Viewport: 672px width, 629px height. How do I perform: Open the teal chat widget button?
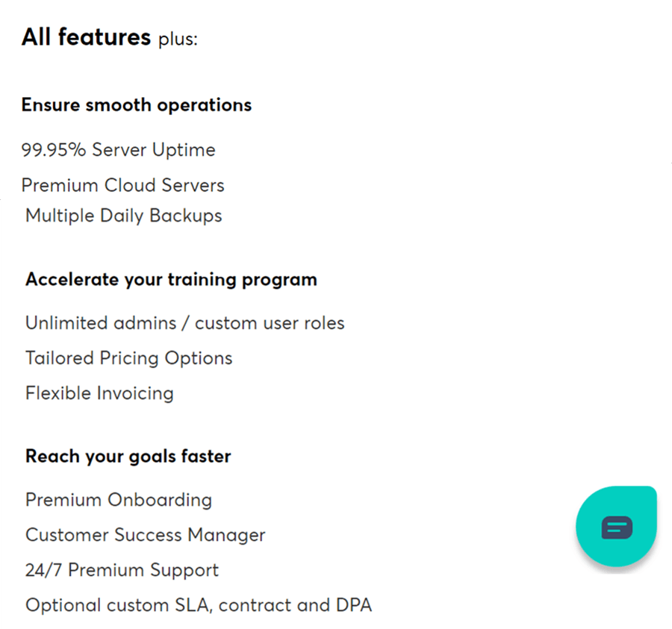pos(616,528)
